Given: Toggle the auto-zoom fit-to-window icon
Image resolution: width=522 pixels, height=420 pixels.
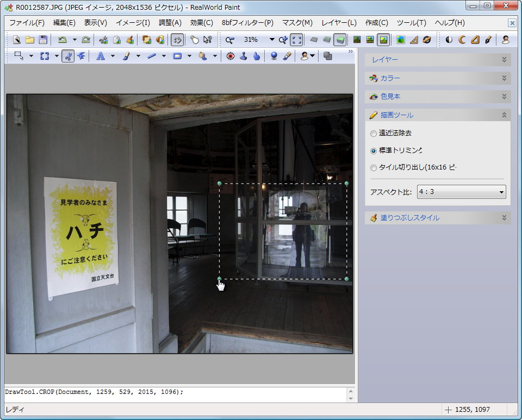Looking at the screenshot, I should (x=296, y=40).
